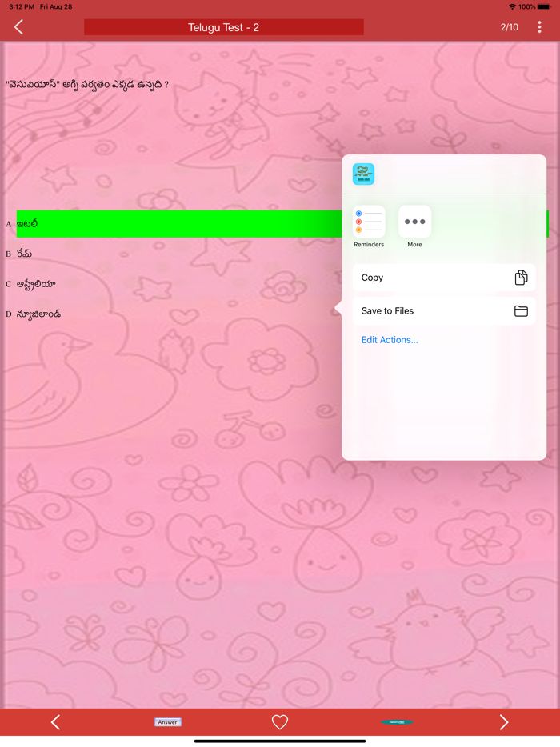Select Save to Files action
The height and width of the screenshot is (747, 560).
coord(444,310)
